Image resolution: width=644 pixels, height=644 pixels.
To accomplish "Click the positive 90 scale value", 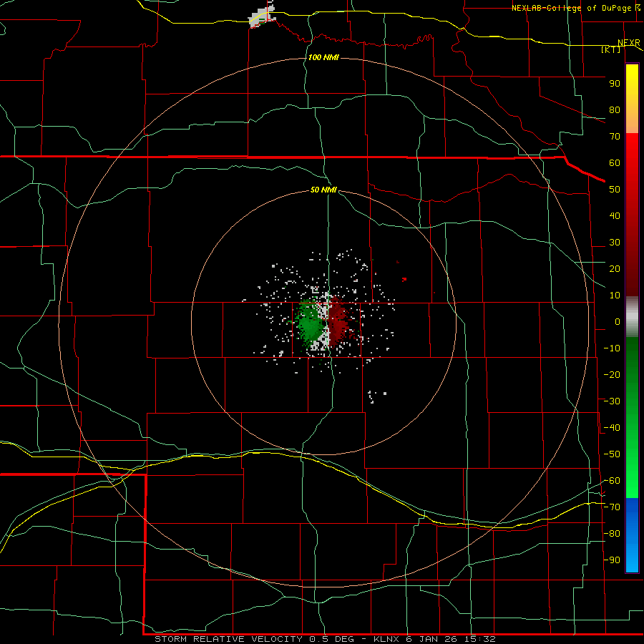I will point(615,84).
